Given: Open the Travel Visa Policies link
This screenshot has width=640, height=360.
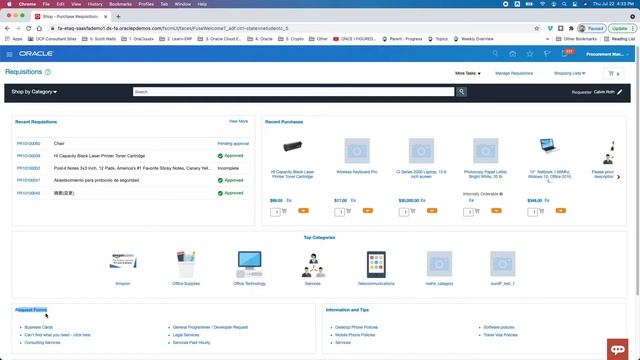Looking at the screenshot, I should (500, 335).
